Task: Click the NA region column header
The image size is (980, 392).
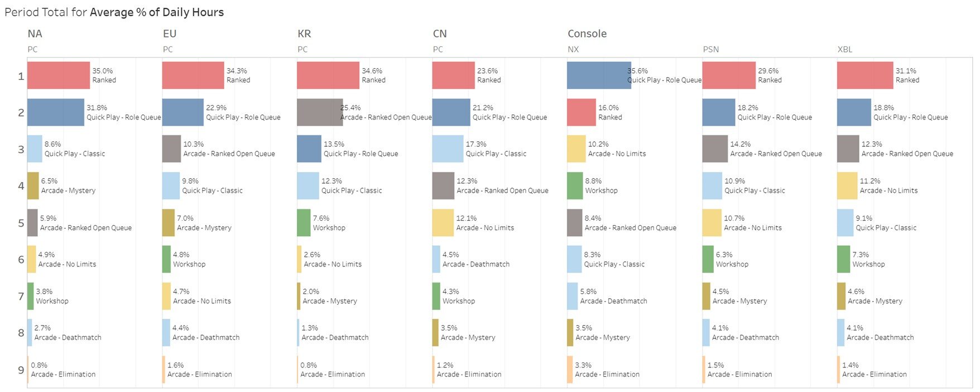Action: 35,34
